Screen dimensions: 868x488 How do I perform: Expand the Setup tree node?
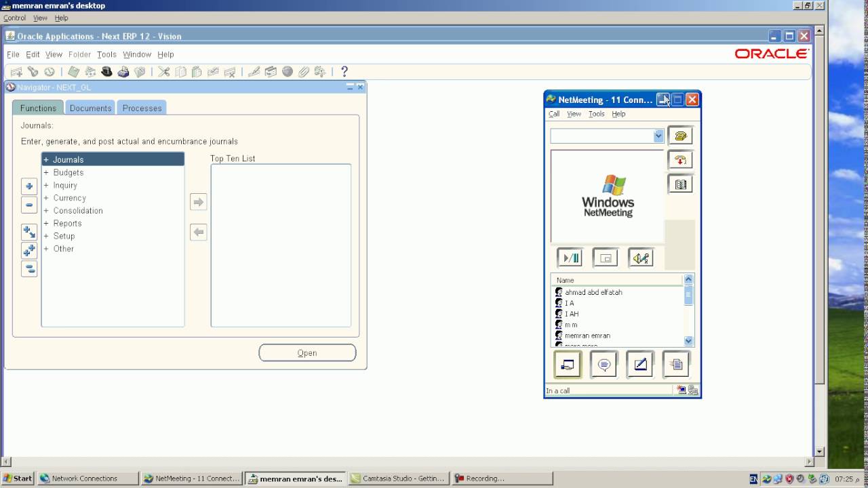(46, 236)
